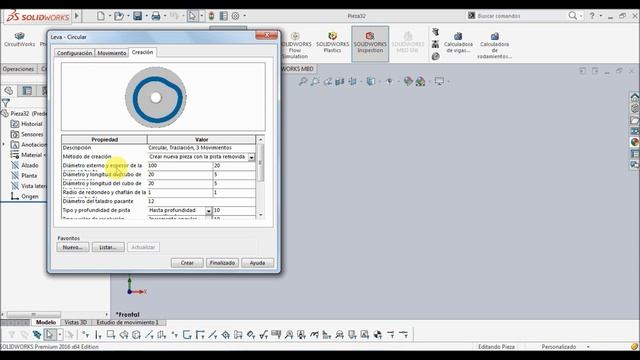Expand the Anotaciones tree node
This screenshot has width=640, height=360.
pos(4,144)
